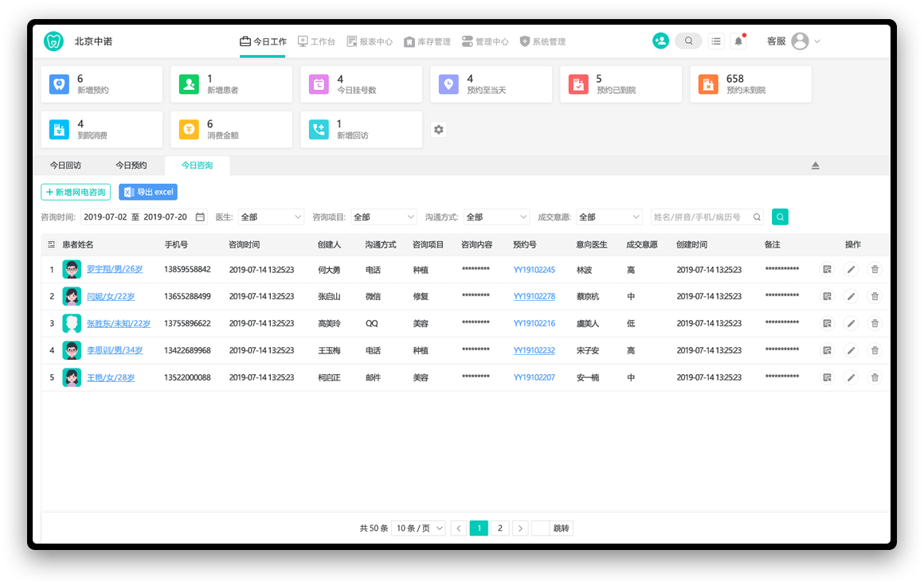Expand the 沟通方式 dropdown

coord(496,217)
